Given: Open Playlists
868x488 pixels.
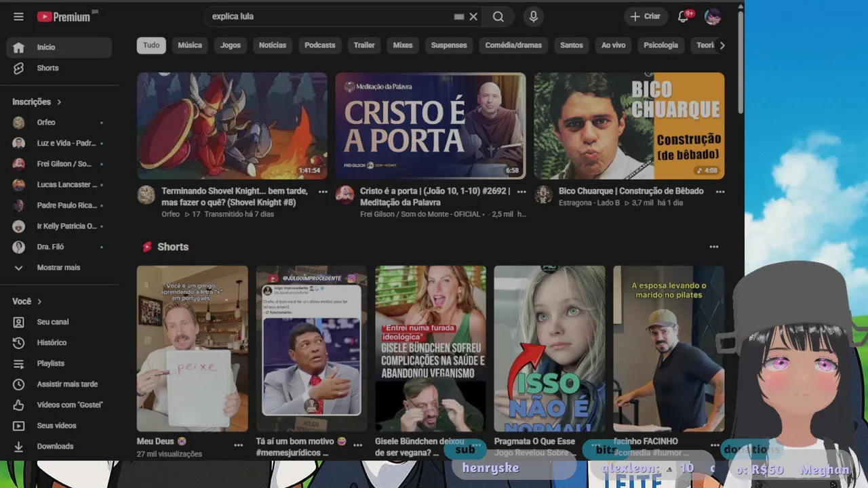Looking at the screenshot, I should [x=59, y=363].
